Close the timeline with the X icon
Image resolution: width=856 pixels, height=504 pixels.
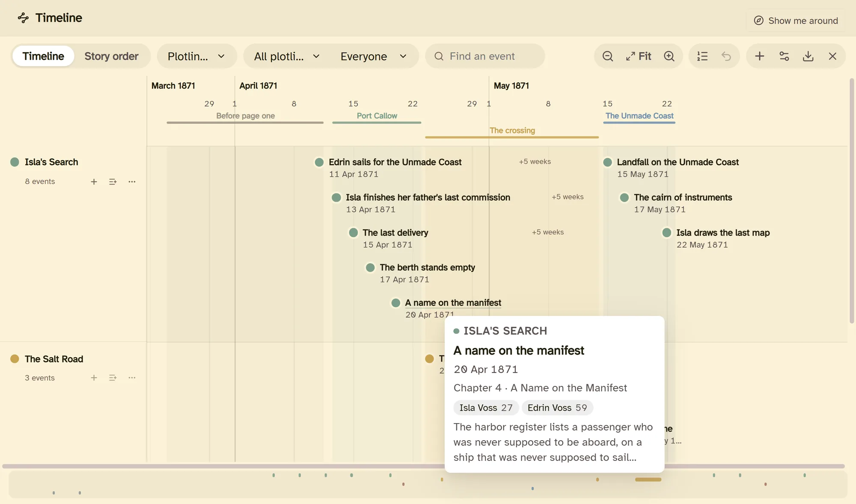(832, 56)
